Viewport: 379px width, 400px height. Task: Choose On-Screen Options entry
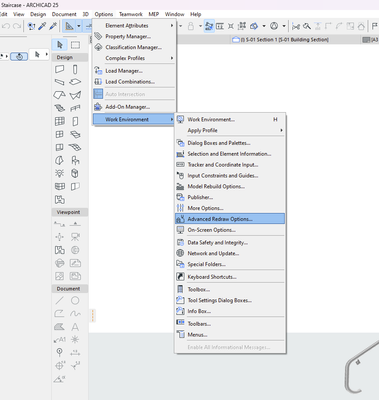(x=230, y=230)
